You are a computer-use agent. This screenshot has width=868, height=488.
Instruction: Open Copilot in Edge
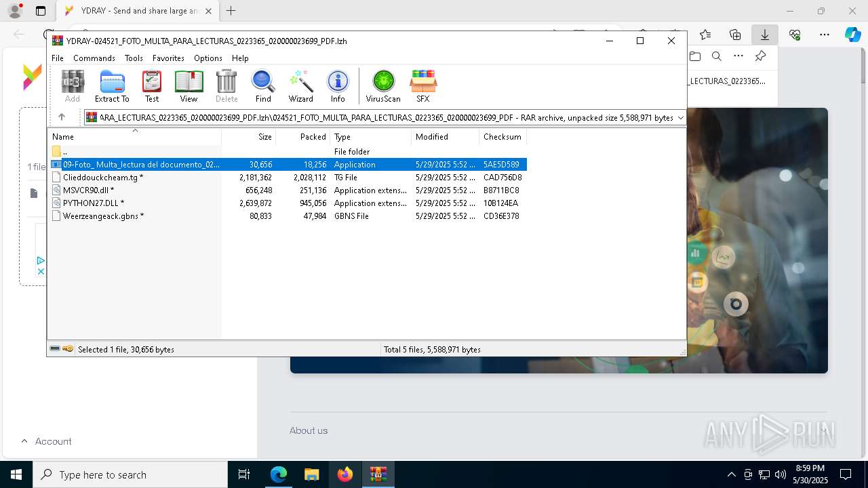coord(853,35)
